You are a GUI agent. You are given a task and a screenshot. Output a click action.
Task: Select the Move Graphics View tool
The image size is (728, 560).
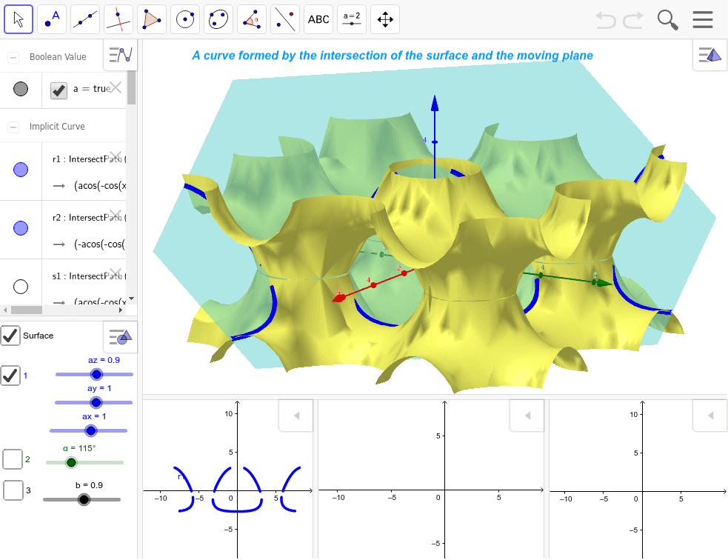384,19
